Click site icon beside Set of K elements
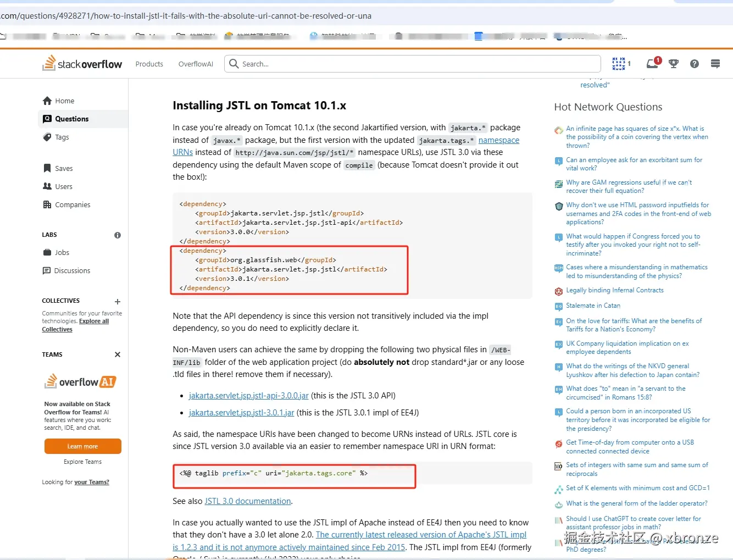The image size is (733, 560). tap(558, 489)
